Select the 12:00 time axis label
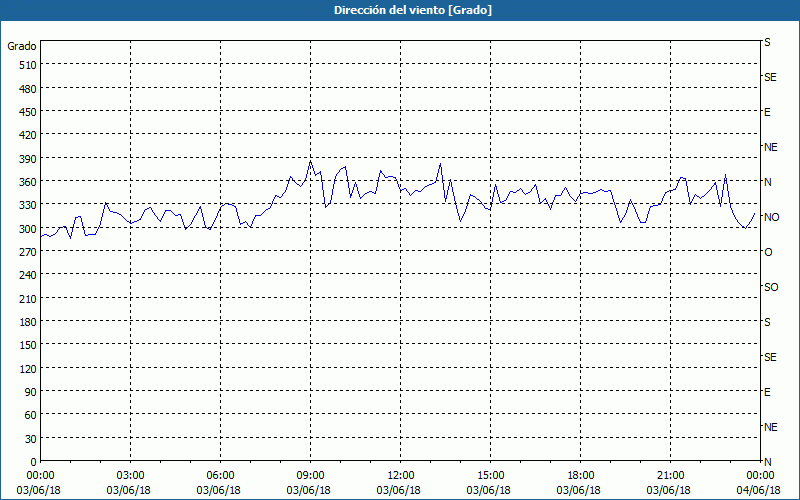 tap(401, 476)
